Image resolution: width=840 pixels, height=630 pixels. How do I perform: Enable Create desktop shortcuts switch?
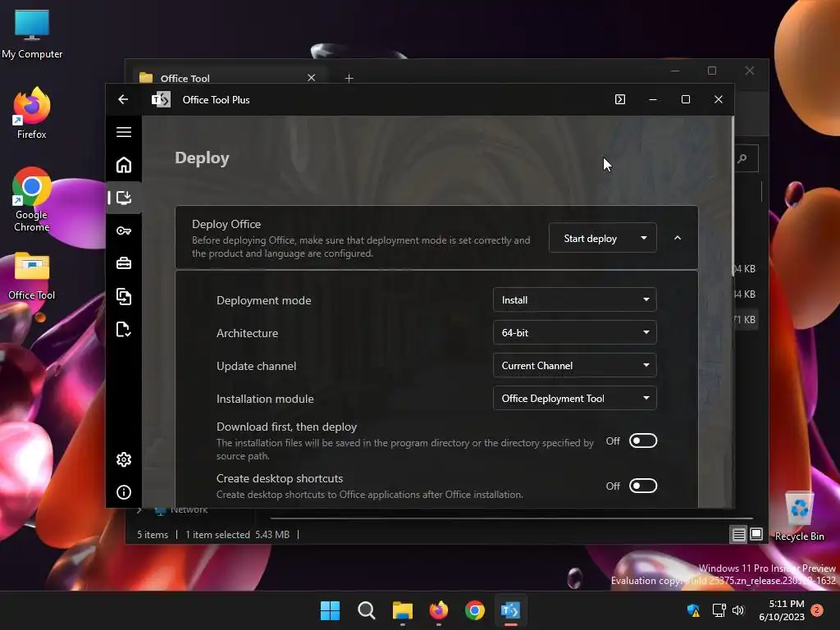click(643, 486)
